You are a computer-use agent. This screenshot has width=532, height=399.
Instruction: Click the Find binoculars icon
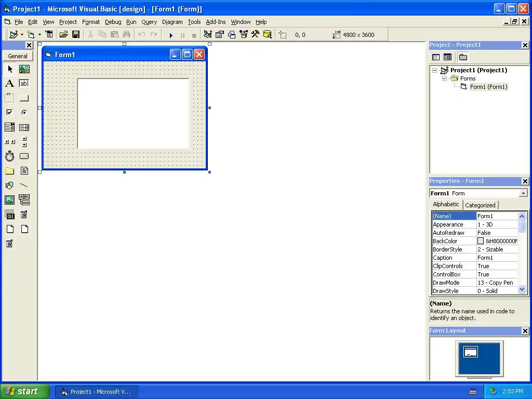(x=127, y=34)
